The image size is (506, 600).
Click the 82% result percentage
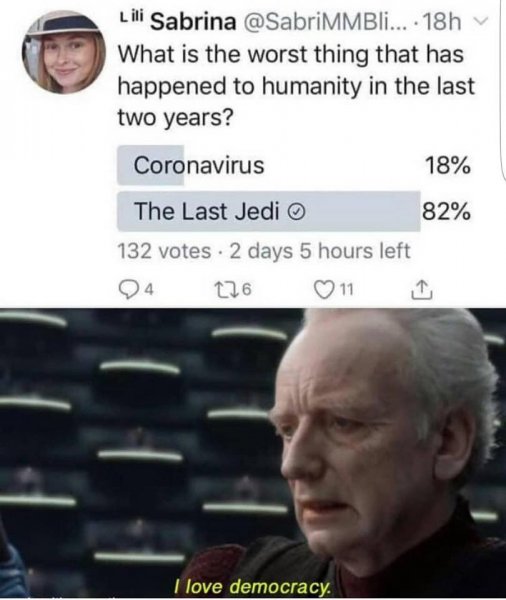click(446, 211)
